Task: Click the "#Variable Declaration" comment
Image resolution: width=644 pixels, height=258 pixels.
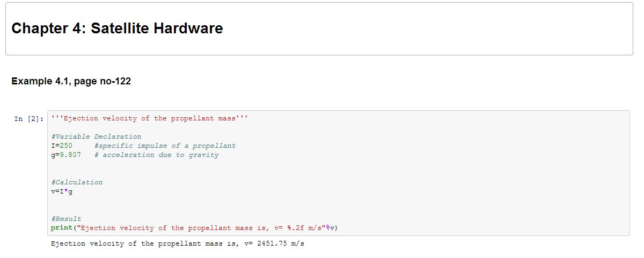Action: point(96,137)
